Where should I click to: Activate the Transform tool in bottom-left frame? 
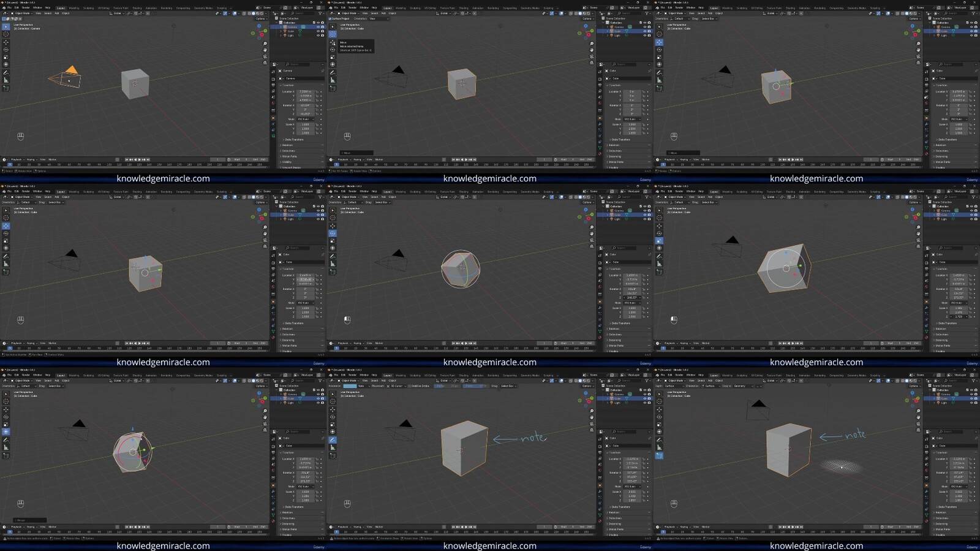pyautogui.click(x=6, y=431)
